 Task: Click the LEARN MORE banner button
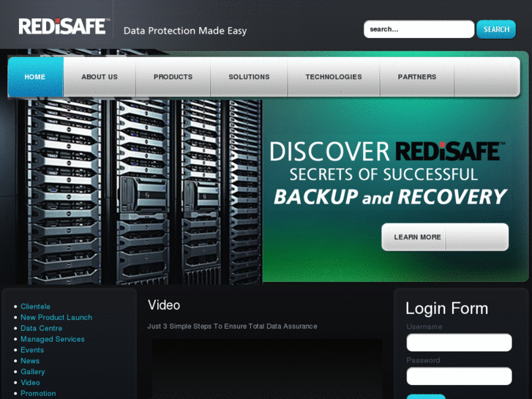pos(445,237)
